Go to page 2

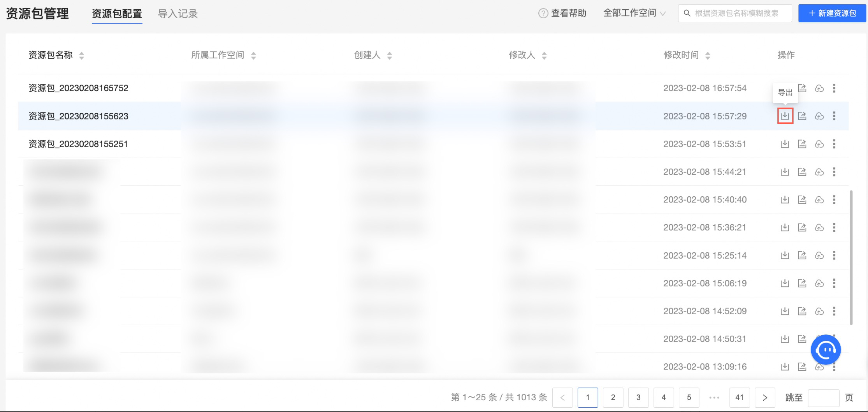coord(613,397)
